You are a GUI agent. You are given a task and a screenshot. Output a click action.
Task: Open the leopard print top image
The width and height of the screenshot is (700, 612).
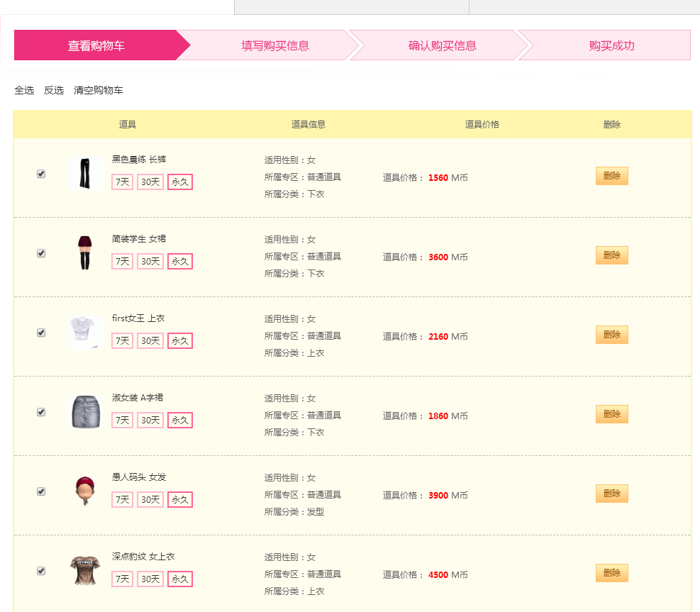click(85, 571)
